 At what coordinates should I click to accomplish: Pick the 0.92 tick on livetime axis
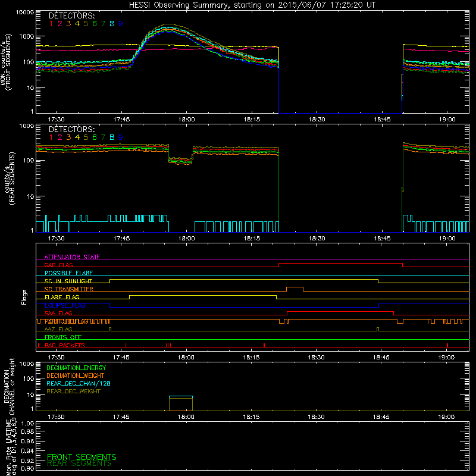coord(27,461)
